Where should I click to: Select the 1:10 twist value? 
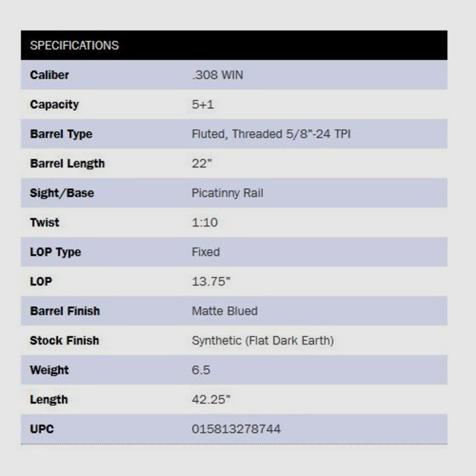(205, 223)
